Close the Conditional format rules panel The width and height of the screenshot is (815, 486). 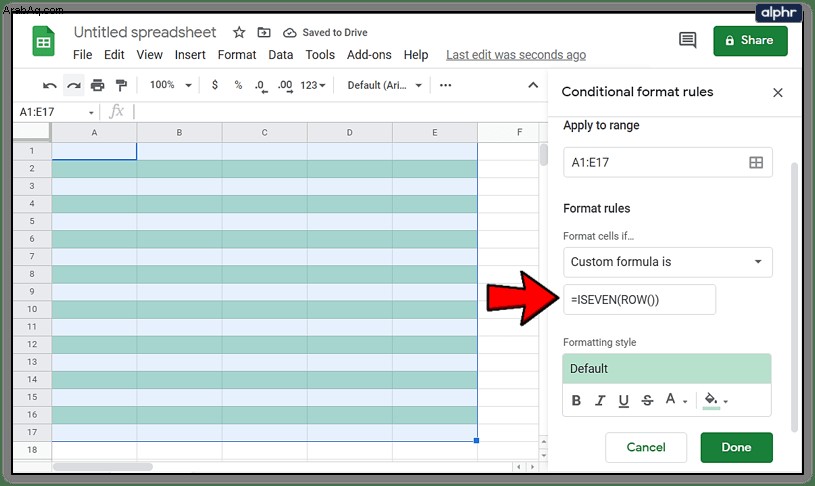pyautogui.click(x=778, y=93)
